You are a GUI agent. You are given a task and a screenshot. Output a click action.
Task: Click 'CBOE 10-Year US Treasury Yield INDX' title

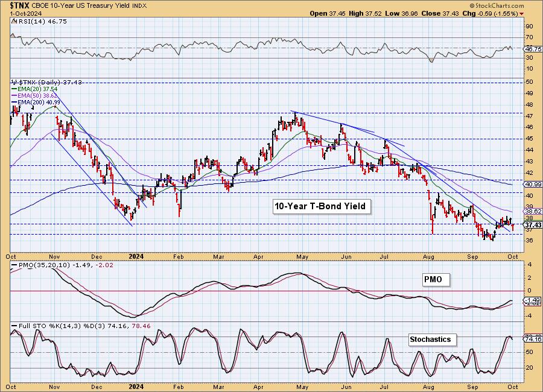tap(89, 6)
